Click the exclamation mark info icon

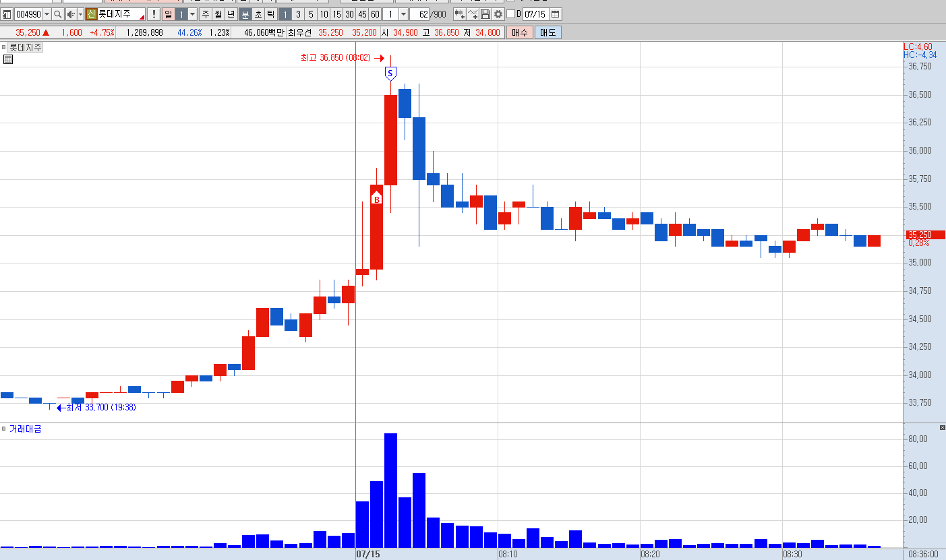(x=153, y=14)
